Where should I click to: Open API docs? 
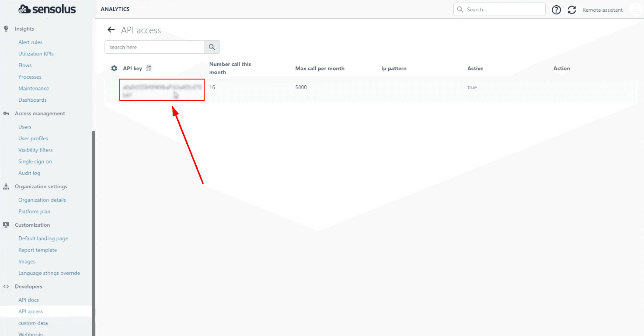pos(28,300)
